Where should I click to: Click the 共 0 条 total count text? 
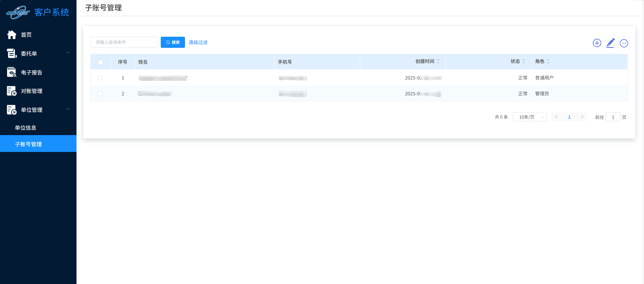click(501, 117)
